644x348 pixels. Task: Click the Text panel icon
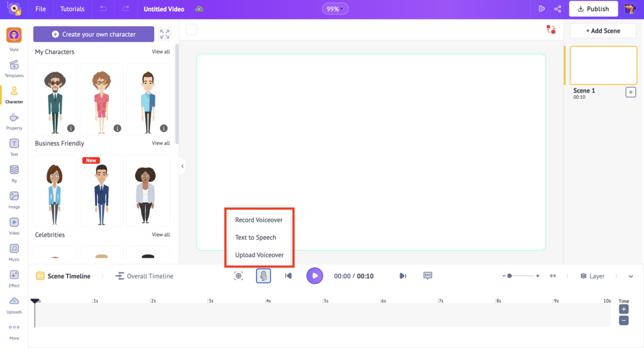point(14,146)
